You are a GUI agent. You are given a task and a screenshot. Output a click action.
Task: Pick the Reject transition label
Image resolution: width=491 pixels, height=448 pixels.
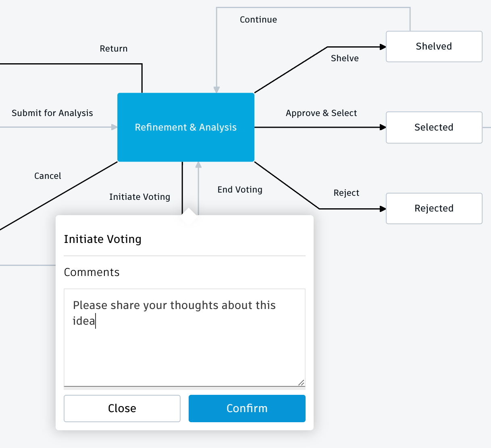tap(346, 193)
